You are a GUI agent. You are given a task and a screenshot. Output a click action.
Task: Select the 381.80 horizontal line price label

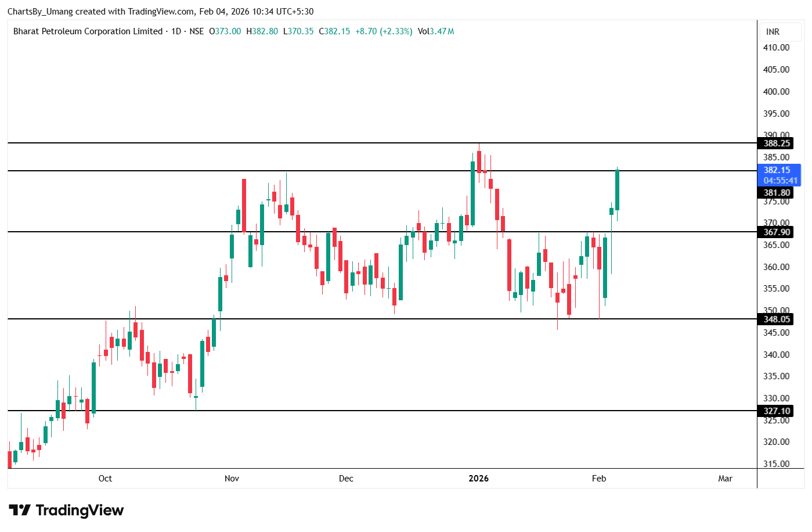coord(776,193)
